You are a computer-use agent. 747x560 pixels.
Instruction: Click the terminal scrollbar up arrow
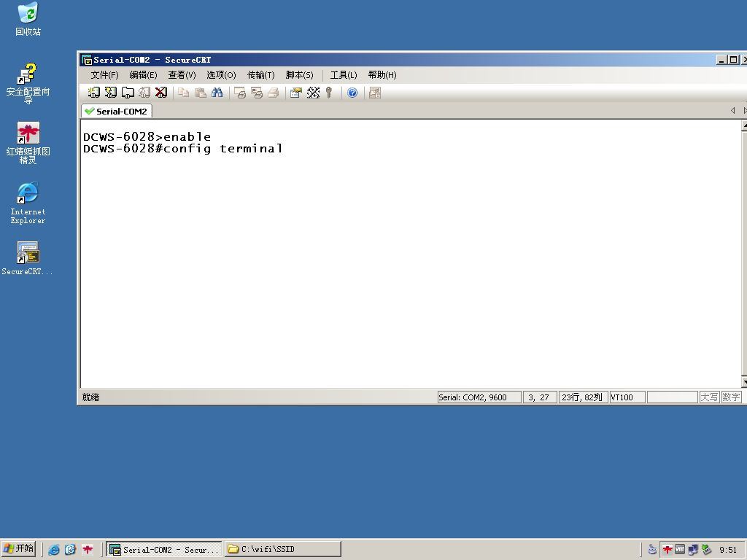(x=744, y=125)
